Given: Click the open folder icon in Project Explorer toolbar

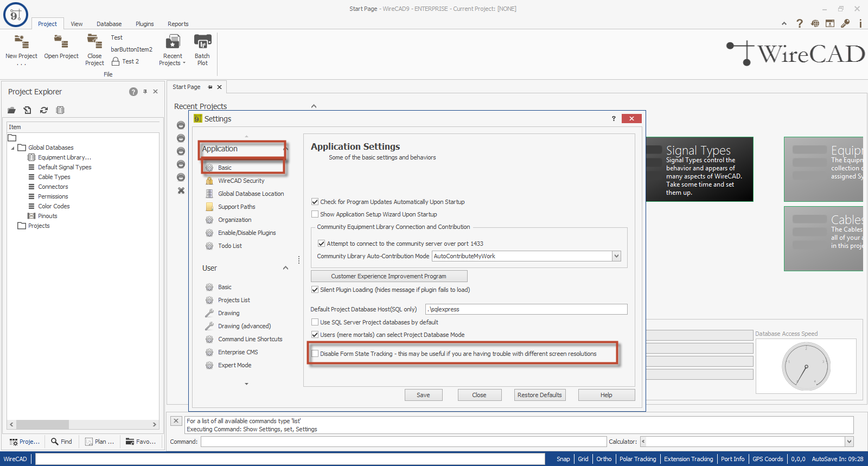Looking at the screenshot, I should click(11, 110).
